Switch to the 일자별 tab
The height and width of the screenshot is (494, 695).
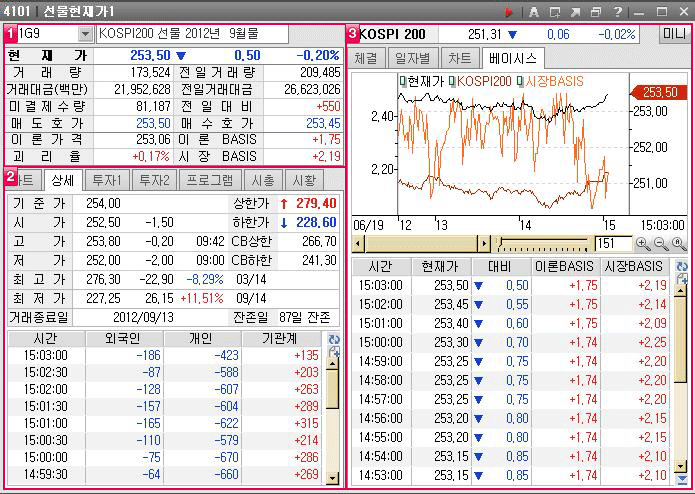coord(412,58)
